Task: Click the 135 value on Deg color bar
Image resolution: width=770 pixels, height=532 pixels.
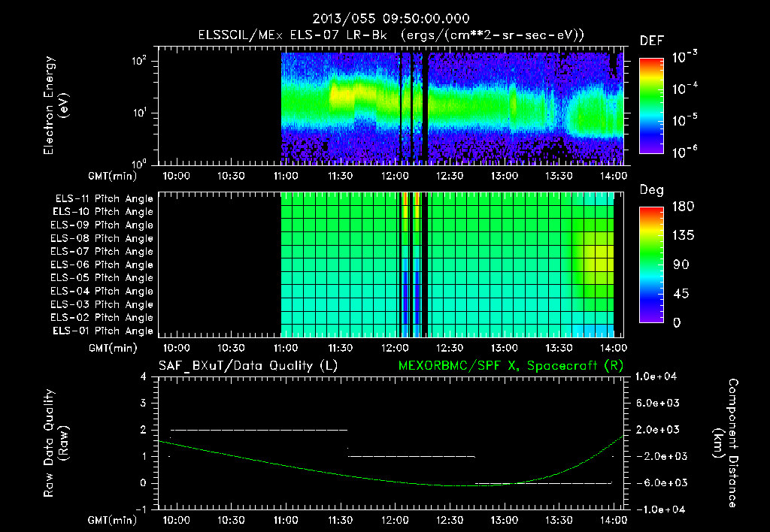Action: [683, 236]
